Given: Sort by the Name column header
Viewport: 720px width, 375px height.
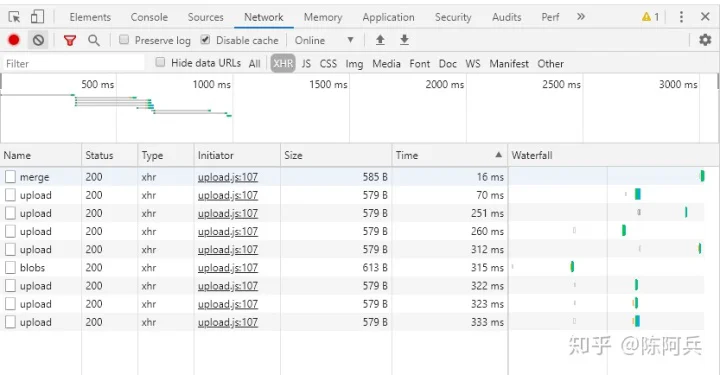Looking at the screenshot, I should pyautogui.click(x=41, y=155).
